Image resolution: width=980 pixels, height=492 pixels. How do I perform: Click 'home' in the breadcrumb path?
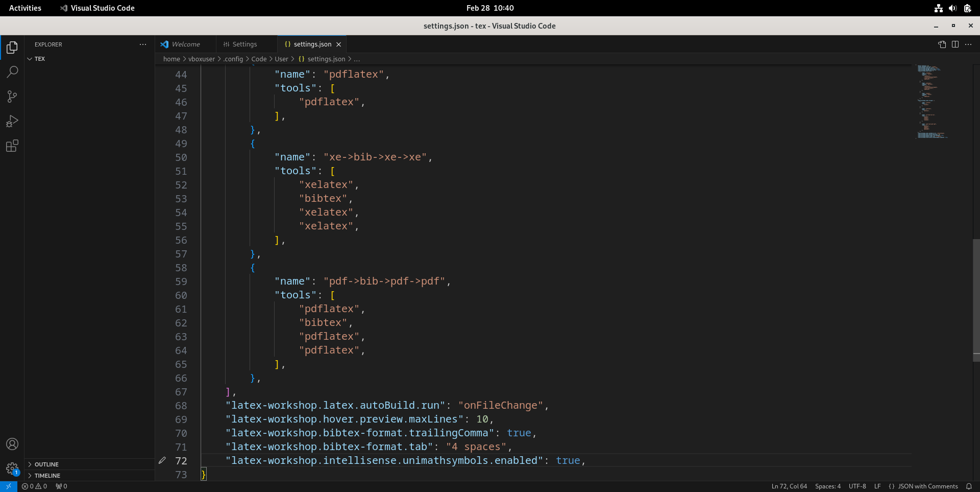[x=171, y=59]
